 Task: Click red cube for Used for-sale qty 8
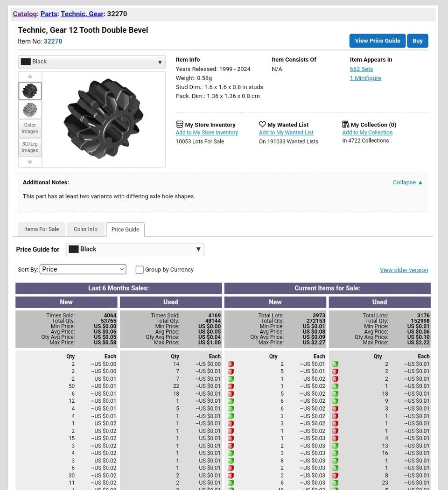click(x=335, y=476)
